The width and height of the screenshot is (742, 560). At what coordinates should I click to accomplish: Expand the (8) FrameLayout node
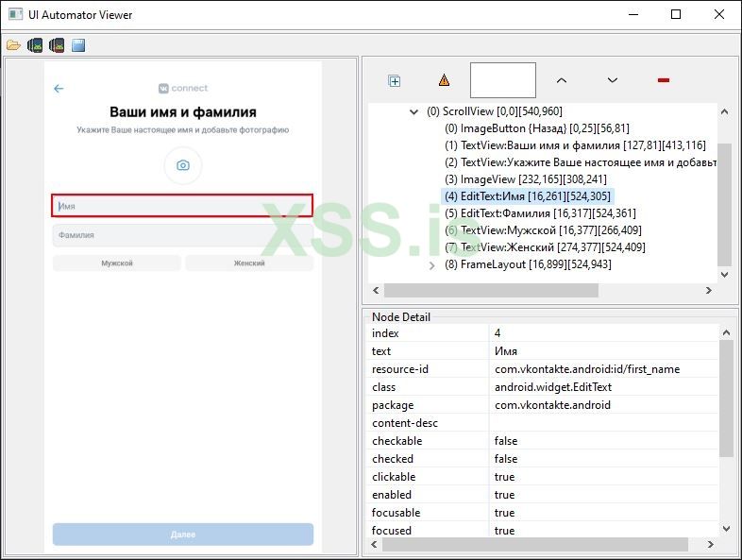pyautogui.click(x=431, y=265)
